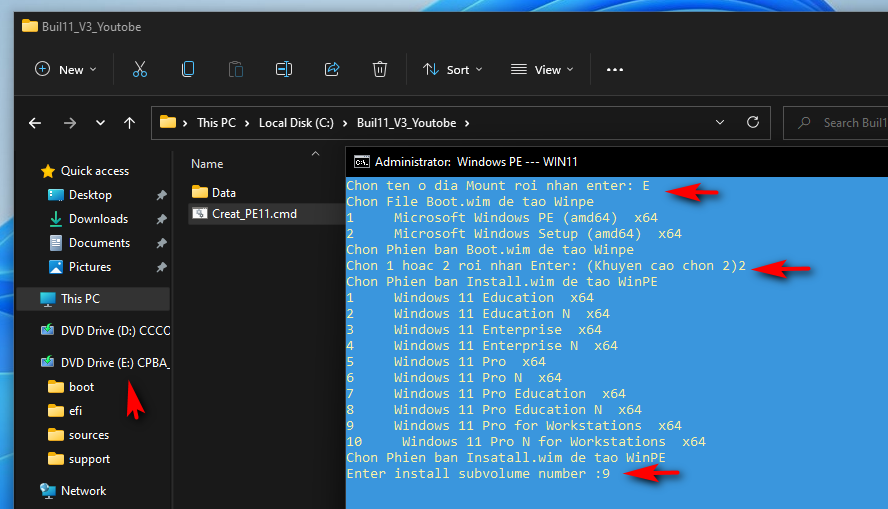Expand the chevron after This PC breadcrumb
The width and height of the screenshot is (888, 509).
[x=247, y=123]
